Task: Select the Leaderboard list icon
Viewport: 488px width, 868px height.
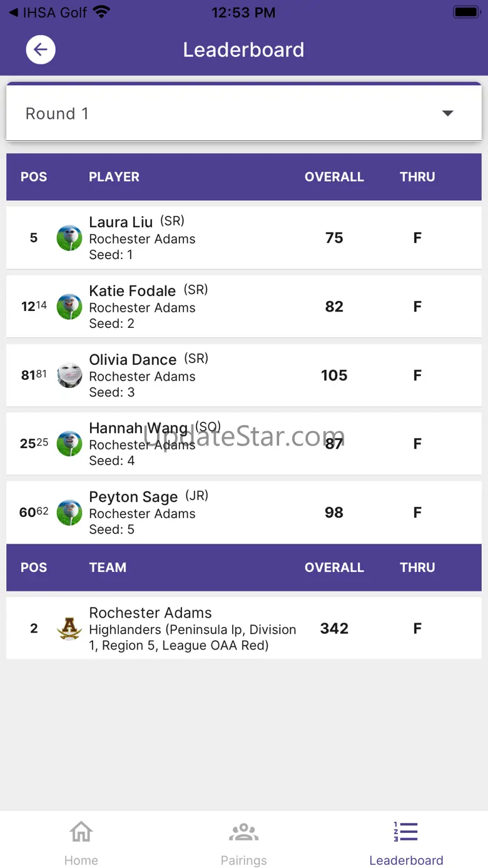Action: coord(406,832)
